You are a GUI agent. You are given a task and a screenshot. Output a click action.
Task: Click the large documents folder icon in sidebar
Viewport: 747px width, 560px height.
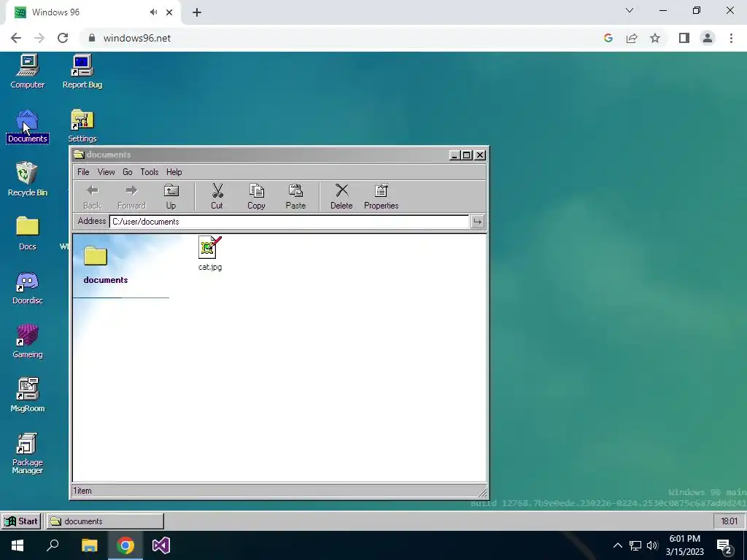coord(96,256)
